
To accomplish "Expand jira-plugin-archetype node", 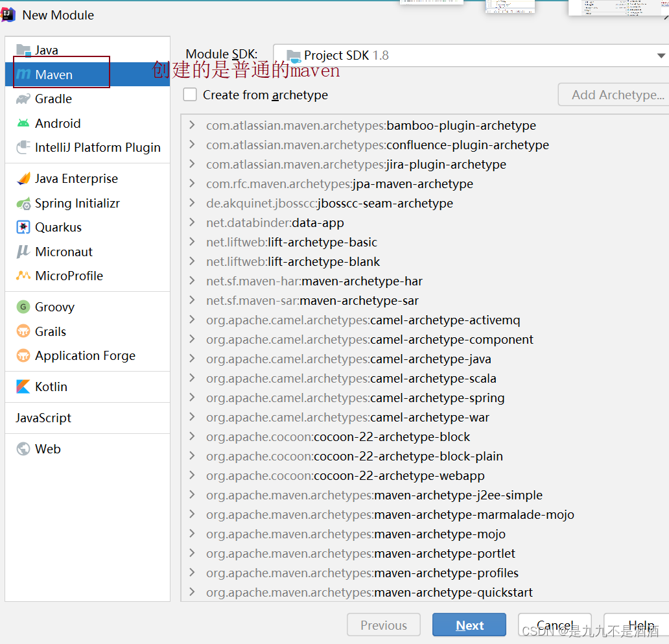I will 192,164.
